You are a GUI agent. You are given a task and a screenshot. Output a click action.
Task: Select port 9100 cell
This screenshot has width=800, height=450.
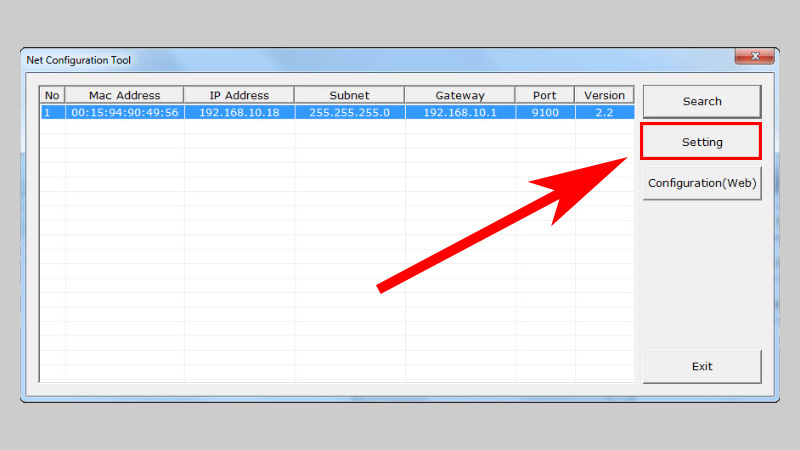pyautogui.click(x=545, y=112)
